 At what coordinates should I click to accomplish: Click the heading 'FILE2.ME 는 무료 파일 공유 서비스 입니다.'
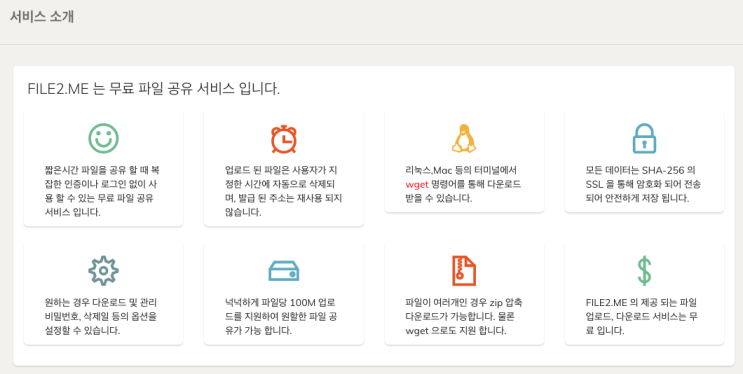154,89
